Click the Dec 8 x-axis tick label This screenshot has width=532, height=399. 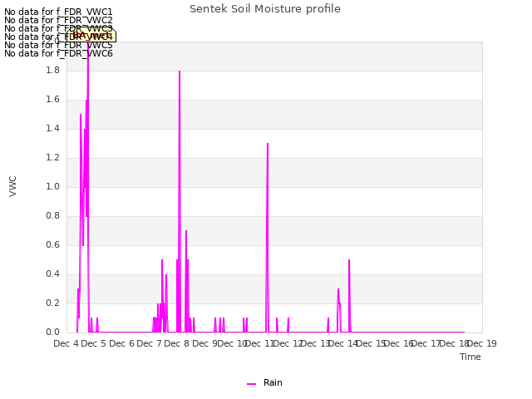[x=177, y=343]
